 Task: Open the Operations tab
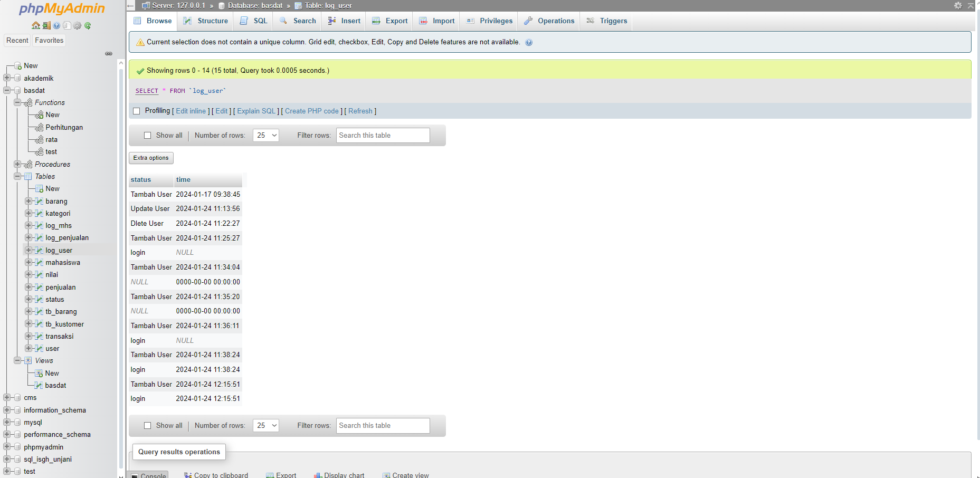pyautogui.click(x=549, y=21)
